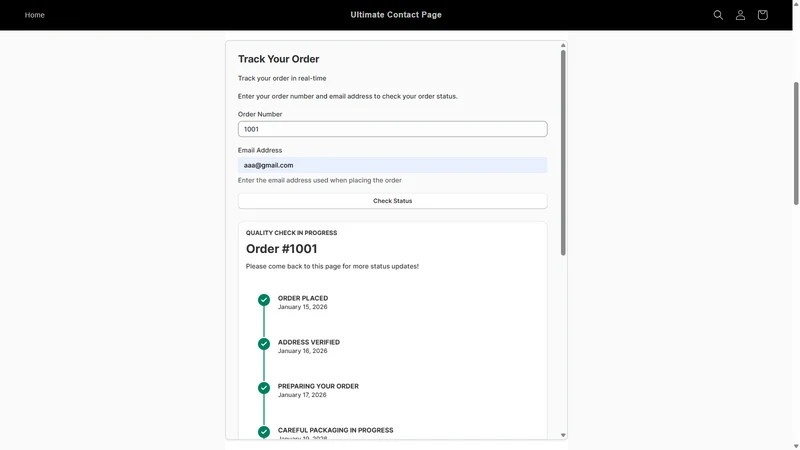
Task: Click the Careful Packaging In Progress label
Action: [336, 430]
